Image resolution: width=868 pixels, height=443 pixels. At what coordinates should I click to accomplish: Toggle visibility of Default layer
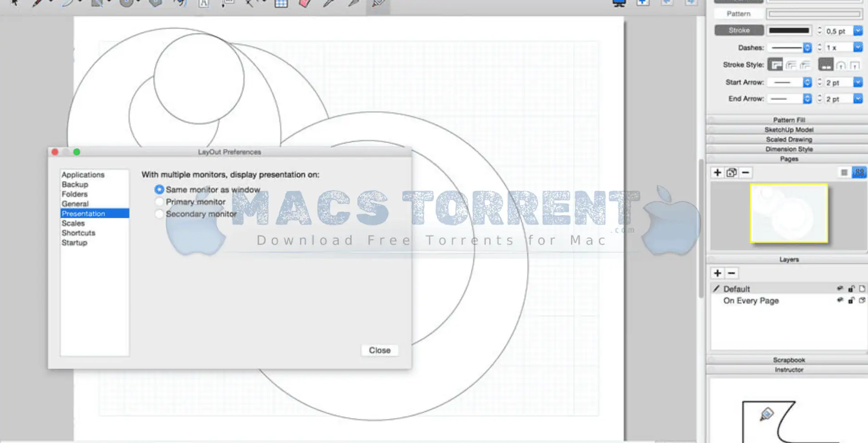840,289
